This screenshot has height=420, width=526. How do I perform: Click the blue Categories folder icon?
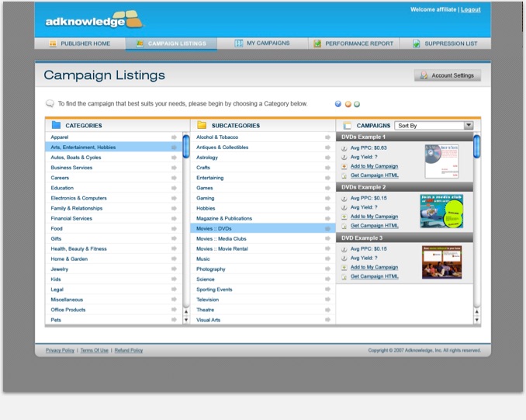click(56, 125)
